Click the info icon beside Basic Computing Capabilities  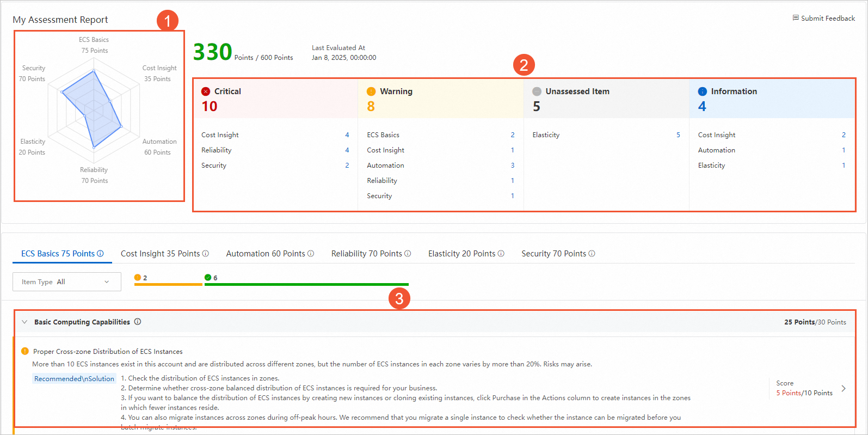click(138, 322)
